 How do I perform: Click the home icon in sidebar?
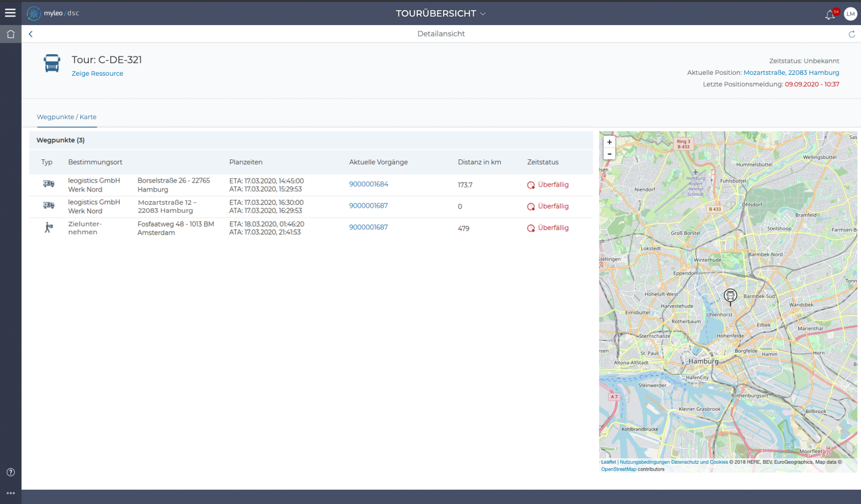10,34
